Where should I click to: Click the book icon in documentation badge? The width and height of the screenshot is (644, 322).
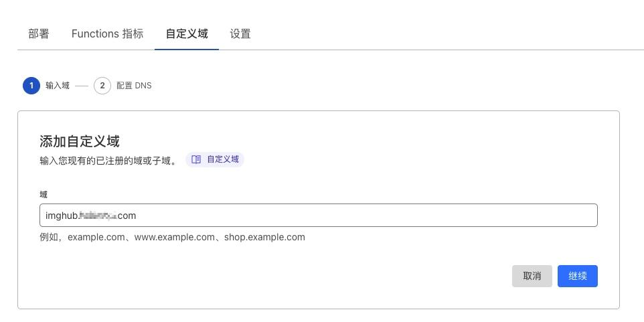[x=196, y=159]
